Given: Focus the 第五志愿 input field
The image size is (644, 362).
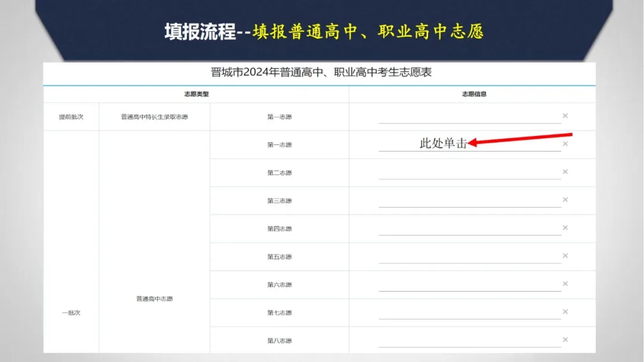Looking at the screenshot, I should (x=469, y=256).
